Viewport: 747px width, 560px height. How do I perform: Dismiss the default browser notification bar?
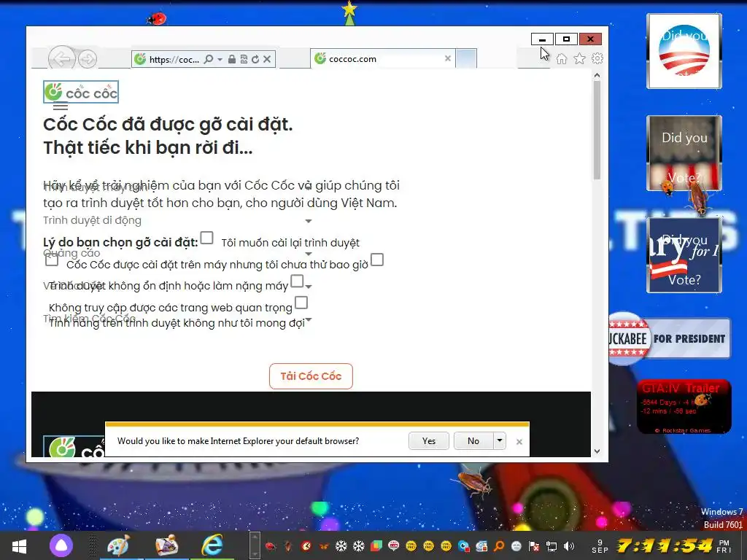tap(519, 442)
